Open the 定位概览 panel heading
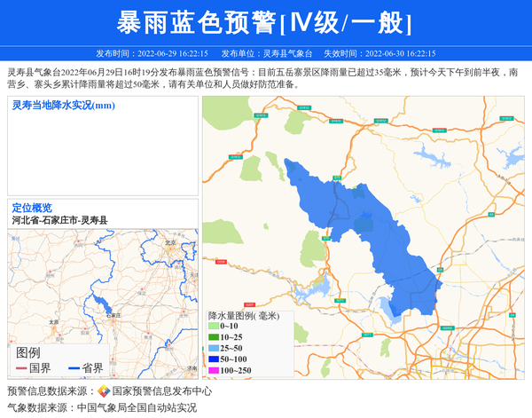The height and width of the screenshot is (418, 532). tap(32, 209)
